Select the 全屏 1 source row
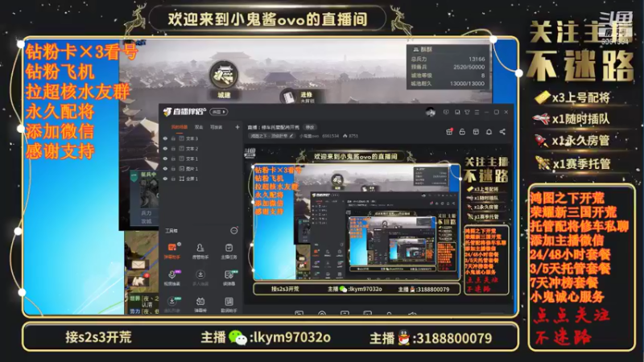The image size is (644, 362). pos(201,179)
